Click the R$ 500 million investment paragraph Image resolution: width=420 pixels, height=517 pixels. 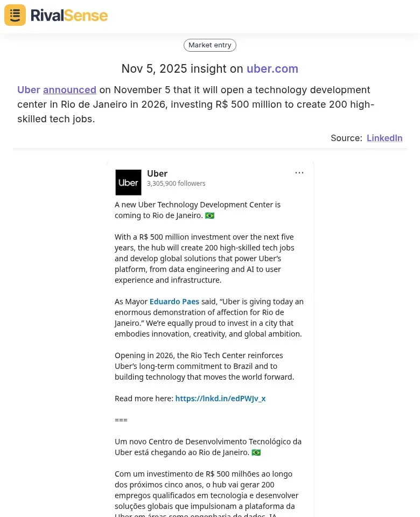(x=205, y=258)
